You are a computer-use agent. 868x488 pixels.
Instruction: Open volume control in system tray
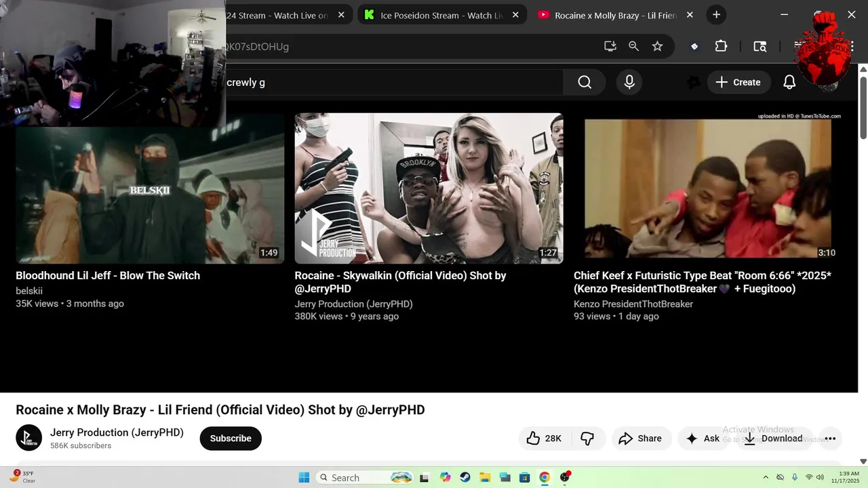click(820, 477)
